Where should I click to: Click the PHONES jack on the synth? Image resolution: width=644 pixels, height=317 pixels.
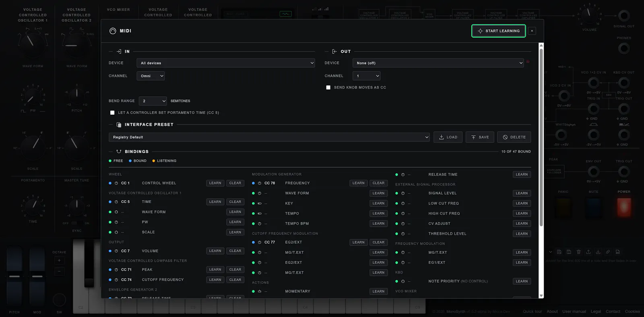click(x=624, y=49)
